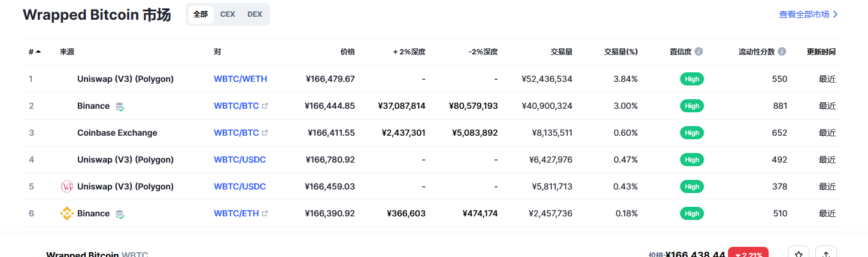The height and width of the screenshot is (257, 868).
Task: Open the WBTC/WETH pair link
Action: [x=241, y=79]
